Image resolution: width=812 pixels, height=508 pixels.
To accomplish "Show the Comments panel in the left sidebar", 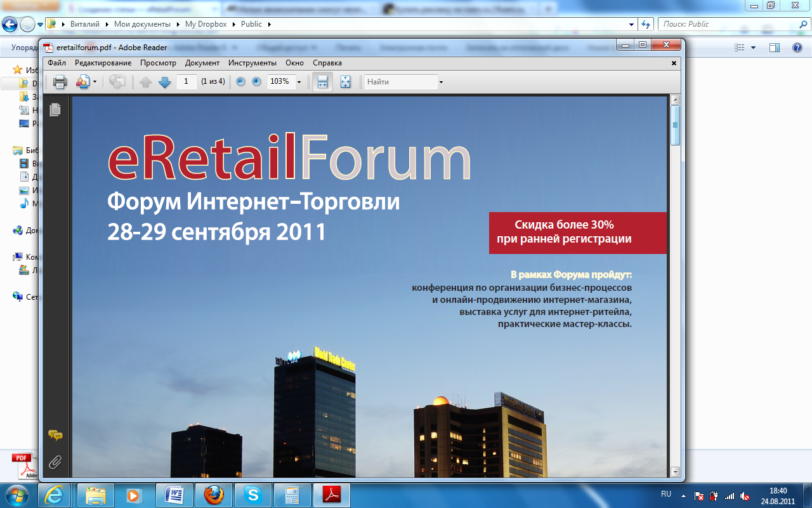I will 55,436.
